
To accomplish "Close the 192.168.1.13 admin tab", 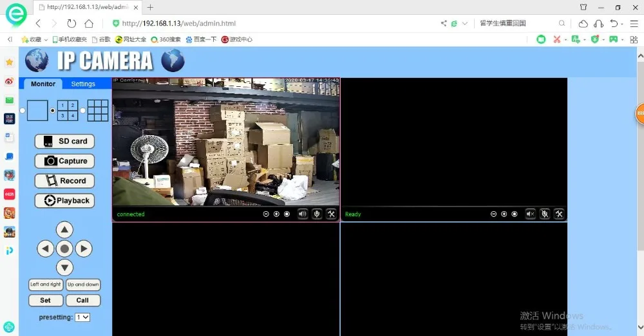I will pos(135,7).
